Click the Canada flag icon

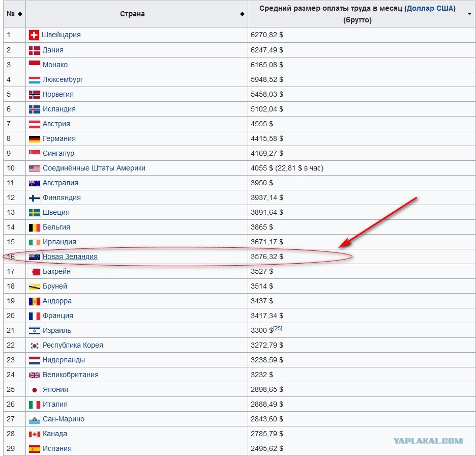[x=34, y=434]
